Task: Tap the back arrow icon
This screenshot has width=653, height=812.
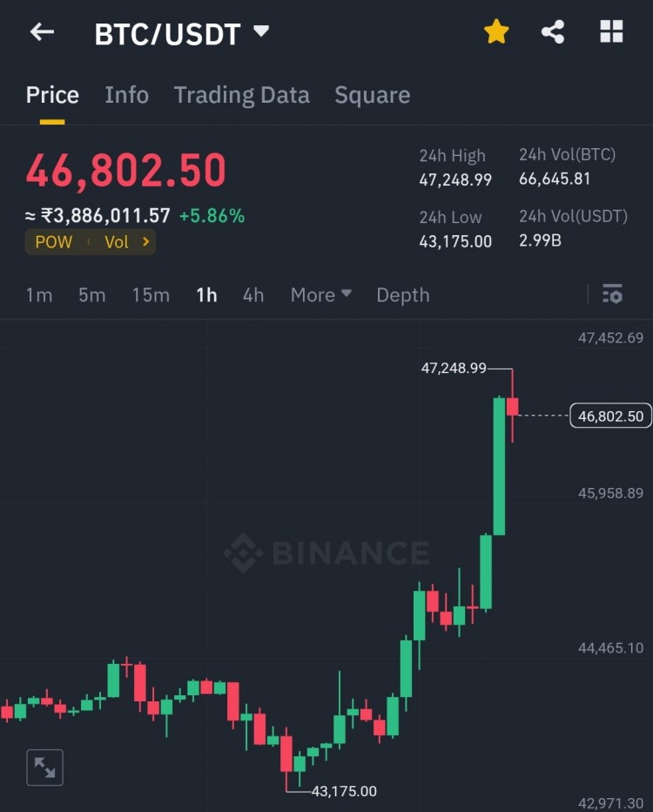Action: pyautogui.click(x=42, y=33)
